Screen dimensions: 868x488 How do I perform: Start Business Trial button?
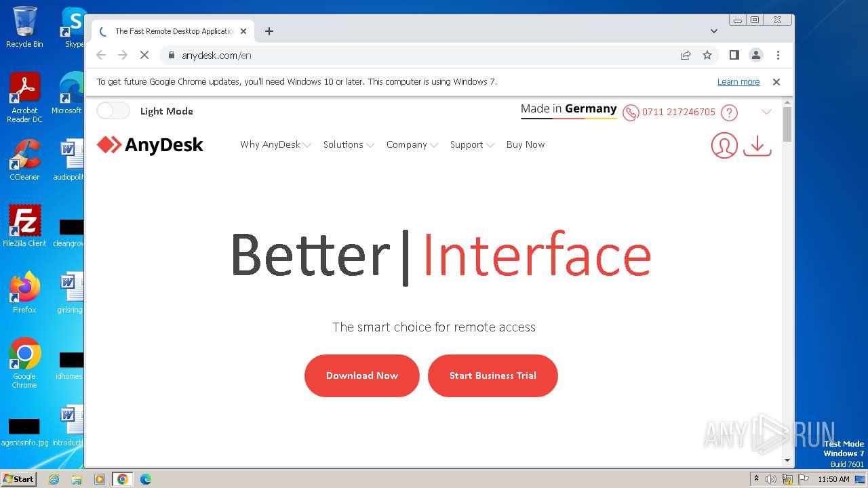coord(493,375)
